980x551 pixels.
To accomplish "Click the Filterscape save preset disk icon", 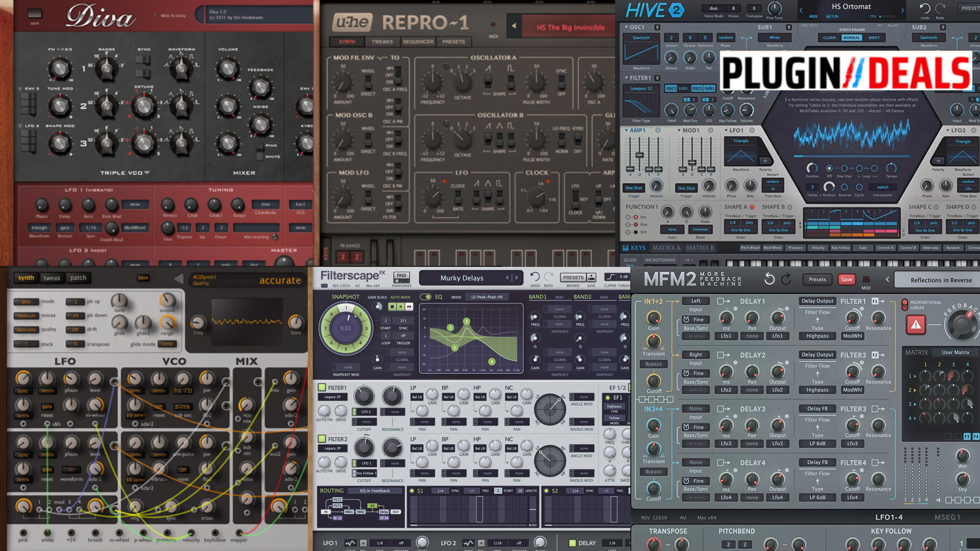I will tap(591, 277).
